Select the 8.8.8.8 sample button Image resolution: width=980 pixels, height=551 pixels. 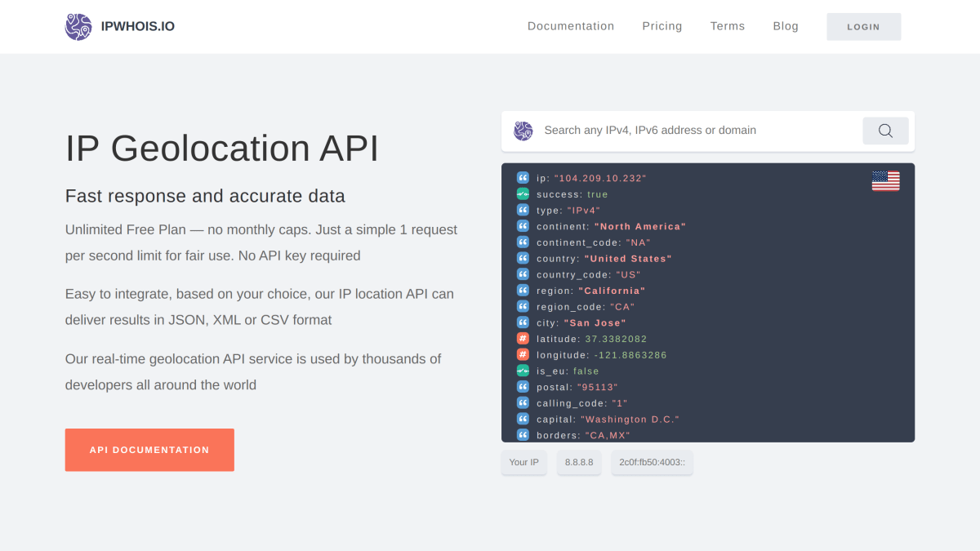pyautogui.click(x=579, y=462)
